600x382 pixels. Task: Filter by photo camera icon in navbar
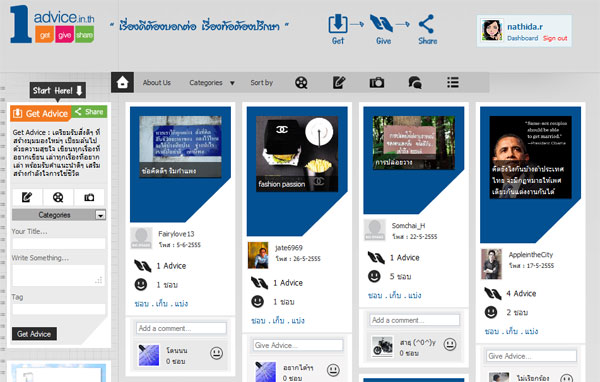click(x=377, y=82)
